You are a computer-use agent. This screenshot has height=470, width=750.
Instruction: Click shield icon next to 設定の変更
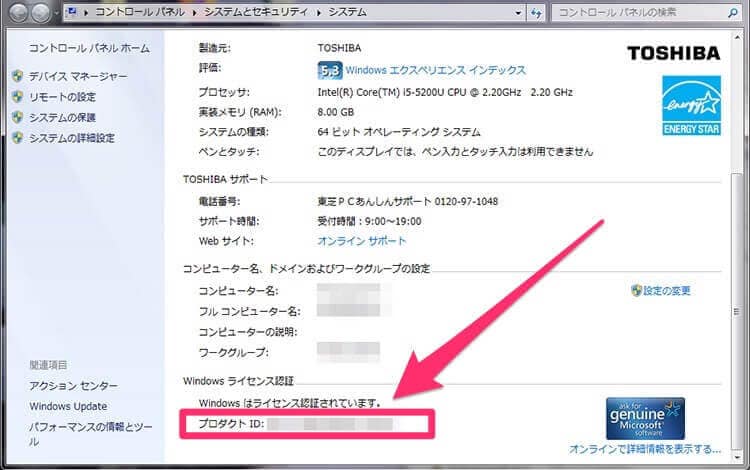[636, 291]
